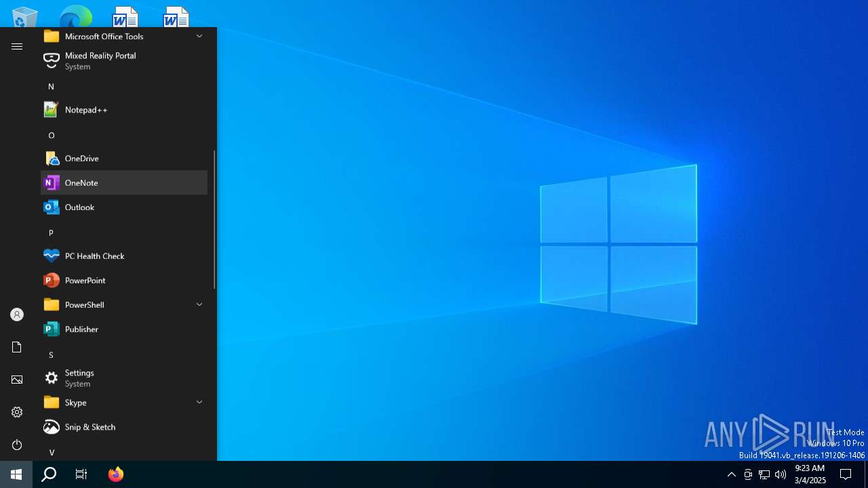Open the Recycle Bin desktop icon
Viewport: 868px width, 488px height.
tap(24, 16)
